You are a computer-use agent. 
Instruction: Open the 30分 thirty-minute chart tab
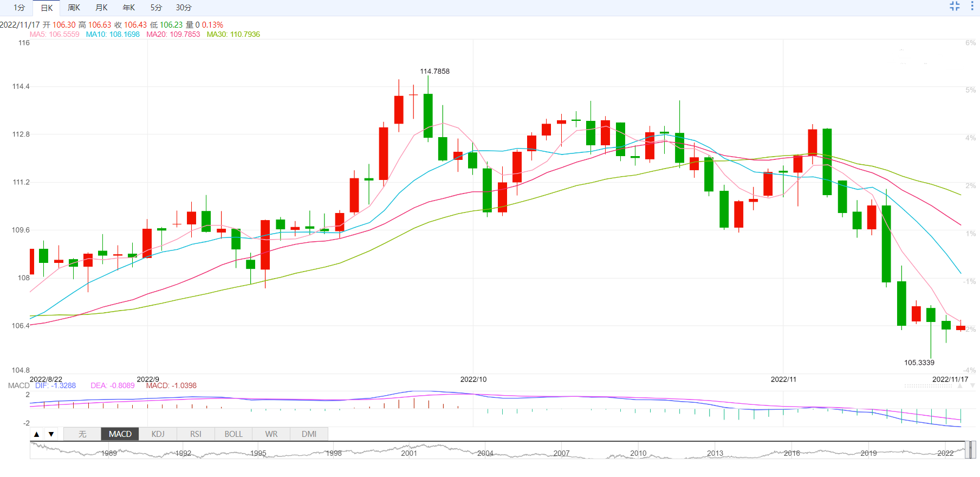click(184, 8)
